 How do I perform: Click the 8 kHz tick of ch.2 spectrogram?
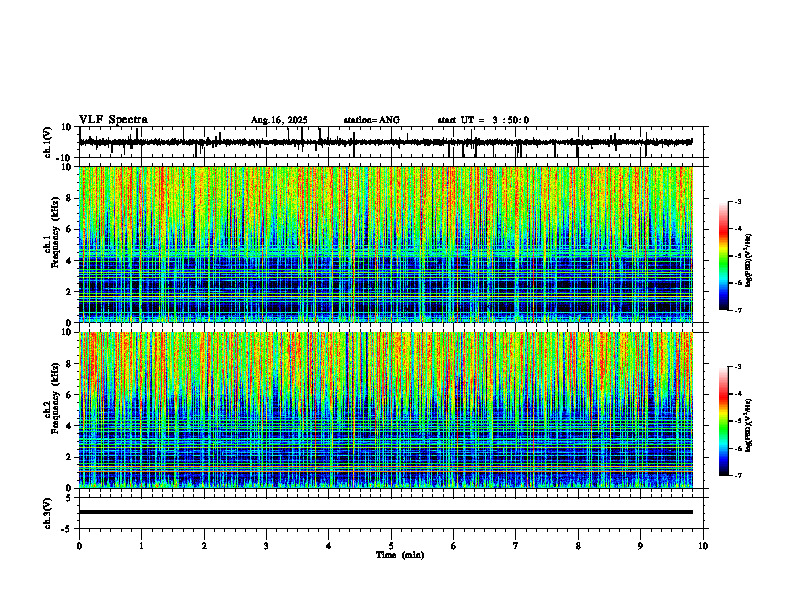pyautogui.click(x=69, y=364)
